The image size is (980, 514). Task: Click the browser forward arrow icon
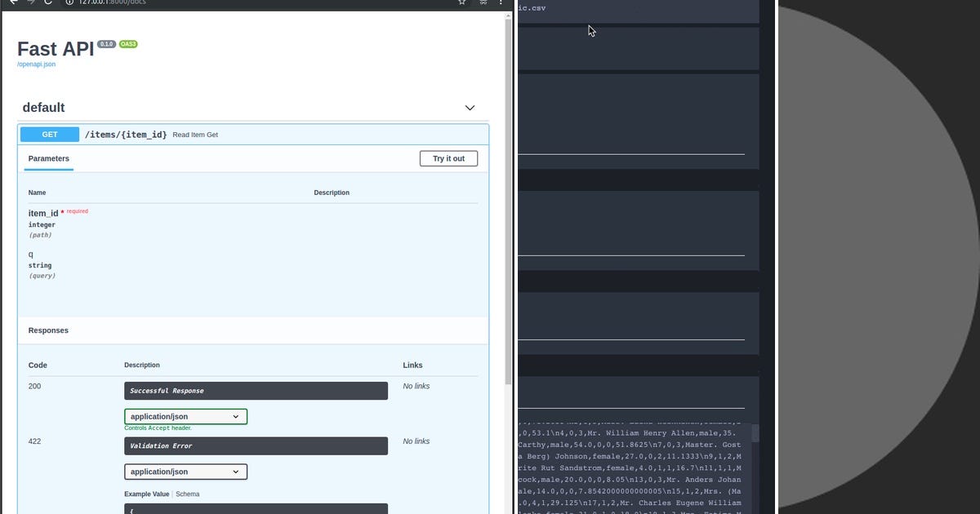click(29, 2)
